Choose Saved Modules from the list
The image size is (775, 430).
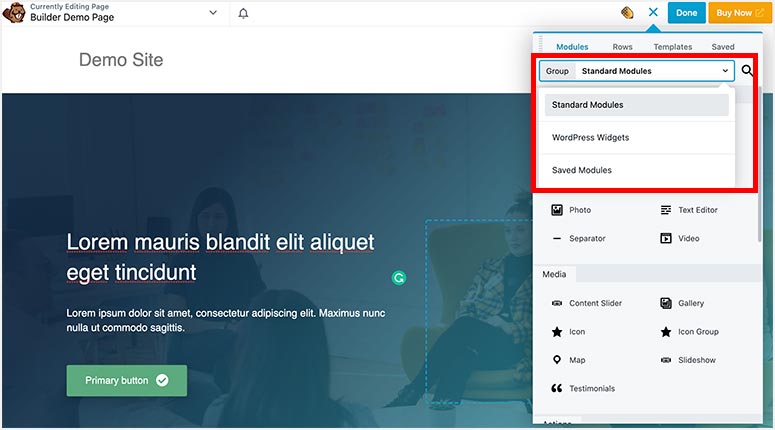637,170
